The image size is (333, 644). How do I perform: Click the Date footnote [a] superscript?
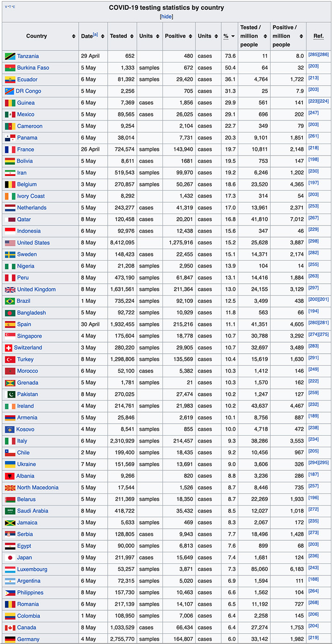coord(95,35)
